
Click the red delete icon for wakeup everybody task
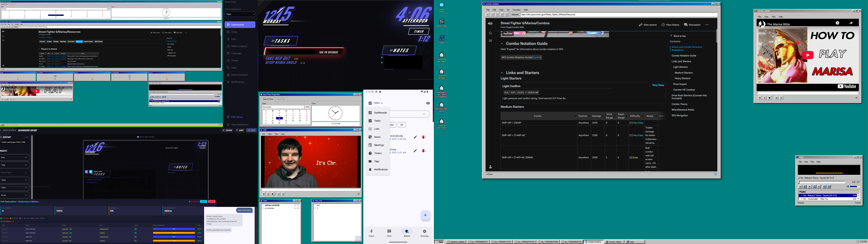pos(423,137)
